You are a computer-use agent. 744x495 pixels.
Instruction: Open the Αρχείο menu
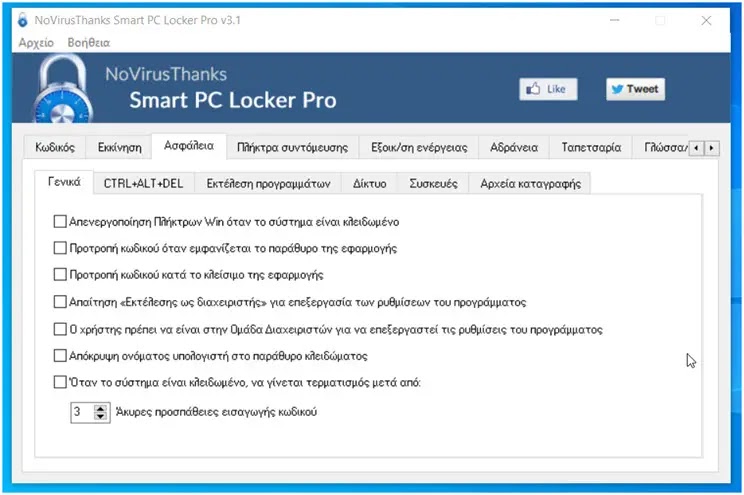36,43
